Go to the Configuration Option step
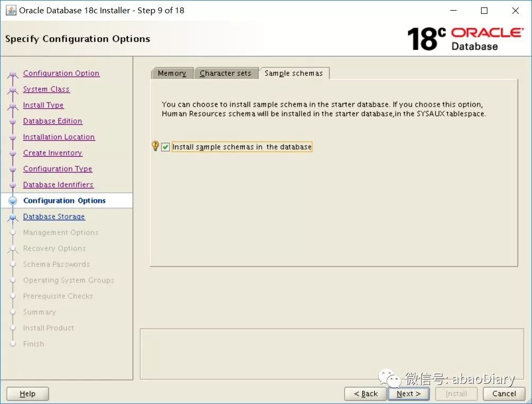This screenshot has height=404, width=532. [x=62, y=73]
